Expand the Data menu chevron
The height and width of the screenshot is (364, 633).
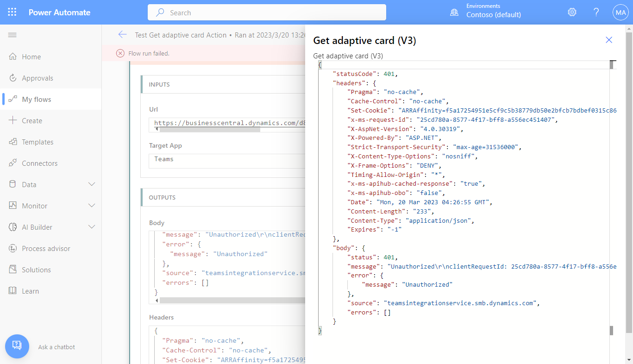92,184
